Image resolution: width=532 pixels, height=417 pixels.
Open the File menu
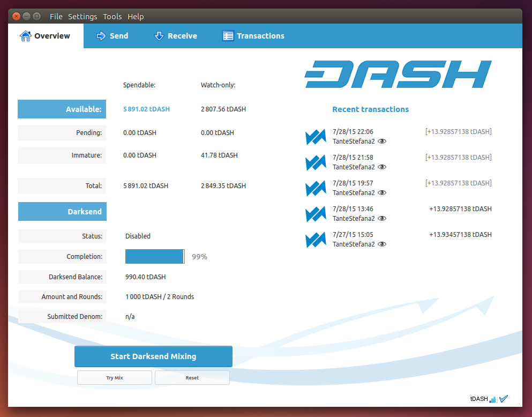[56, 16]
